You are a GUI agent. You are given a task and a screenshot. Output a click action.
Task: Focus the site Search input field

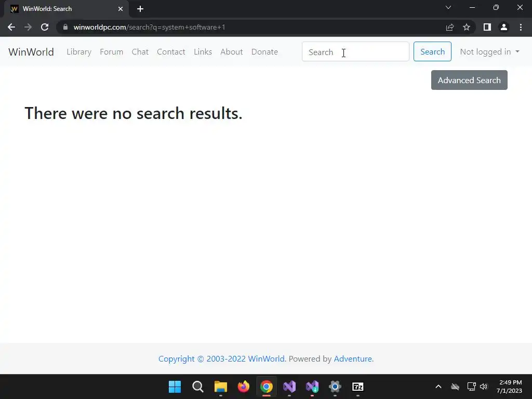tap(355, 51)
